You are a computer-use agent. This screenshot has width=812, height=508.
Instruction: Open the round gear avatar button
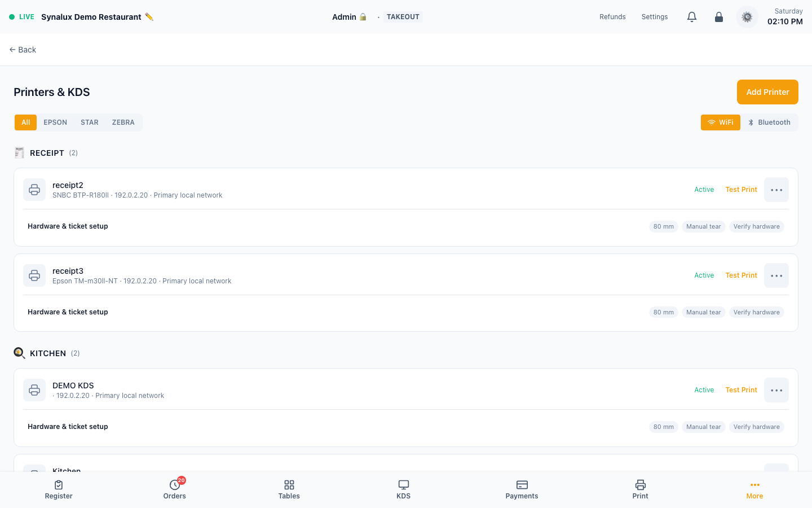[x=747, y=17]
